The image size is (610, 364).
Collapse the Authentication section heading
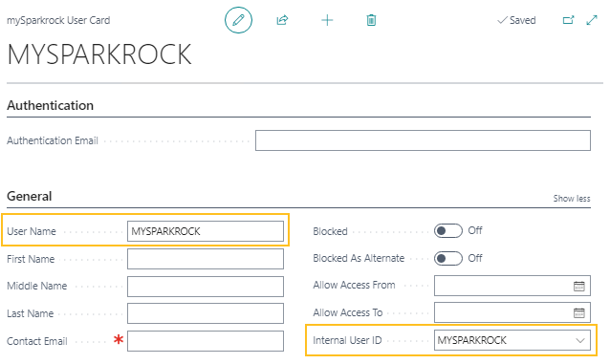[50, 105]
